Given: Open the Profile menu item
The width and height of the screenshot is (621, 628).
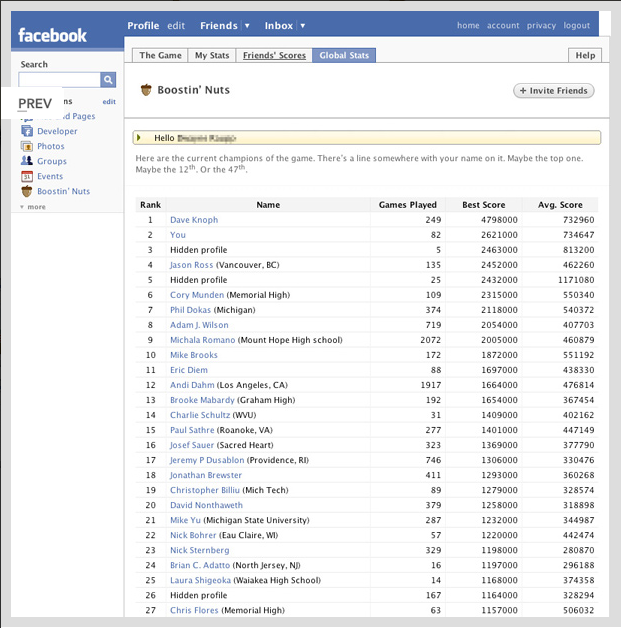Looking at the screenshot, I should 143,26.
